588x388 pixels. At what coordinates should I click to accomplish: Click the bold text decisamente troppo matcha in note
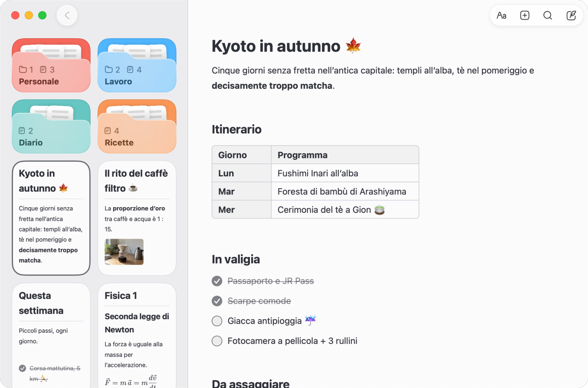click(x=272, y=86)
